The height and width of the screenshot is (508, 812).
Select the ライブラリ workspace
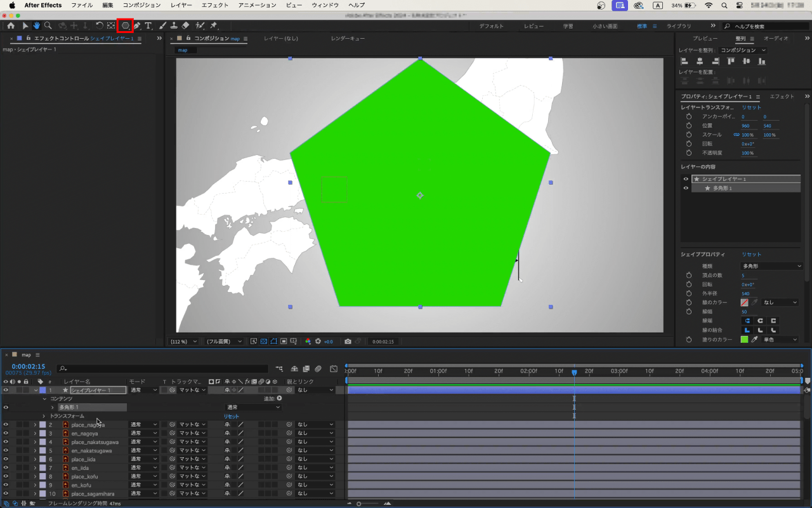click(x=679, y=26)
